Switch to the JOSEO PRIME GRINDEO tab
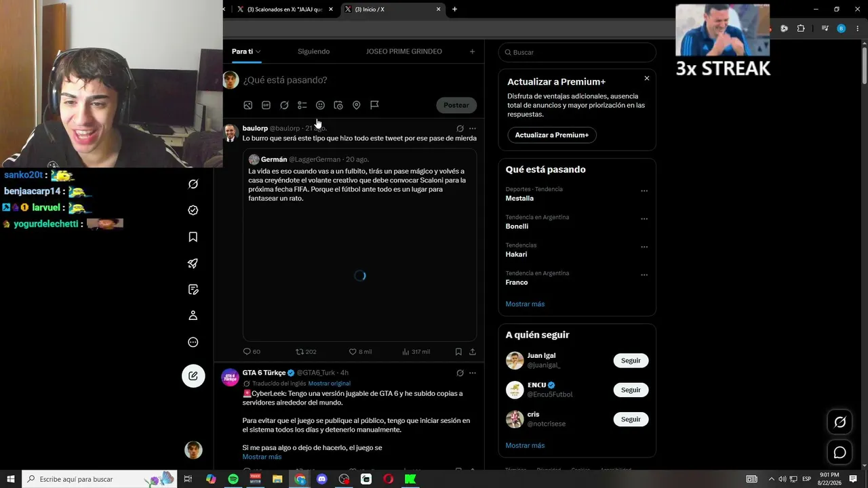Screen dimensions: 868x488 [404, 52]
